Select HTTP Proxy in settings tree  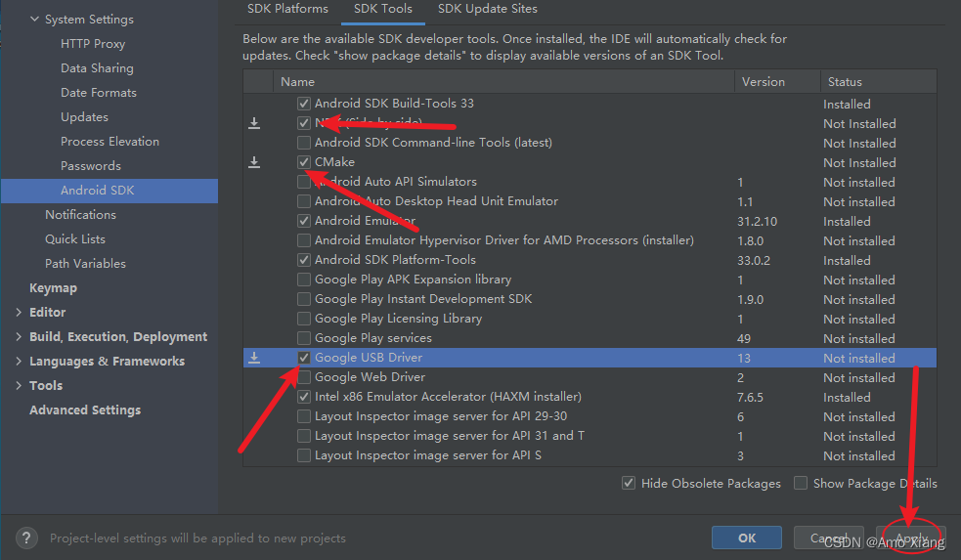coord(93,44)
